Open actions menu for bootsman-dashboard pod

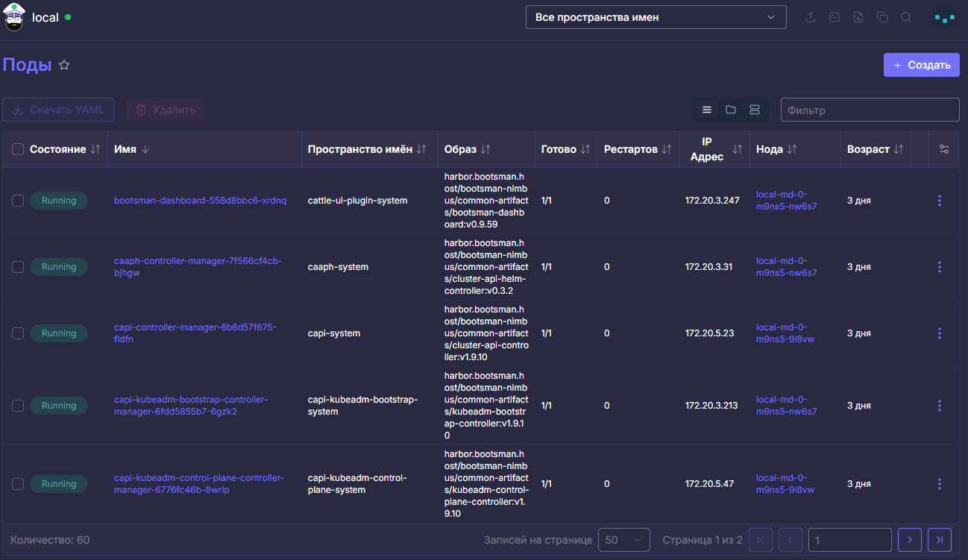click(x=940, y=201)
